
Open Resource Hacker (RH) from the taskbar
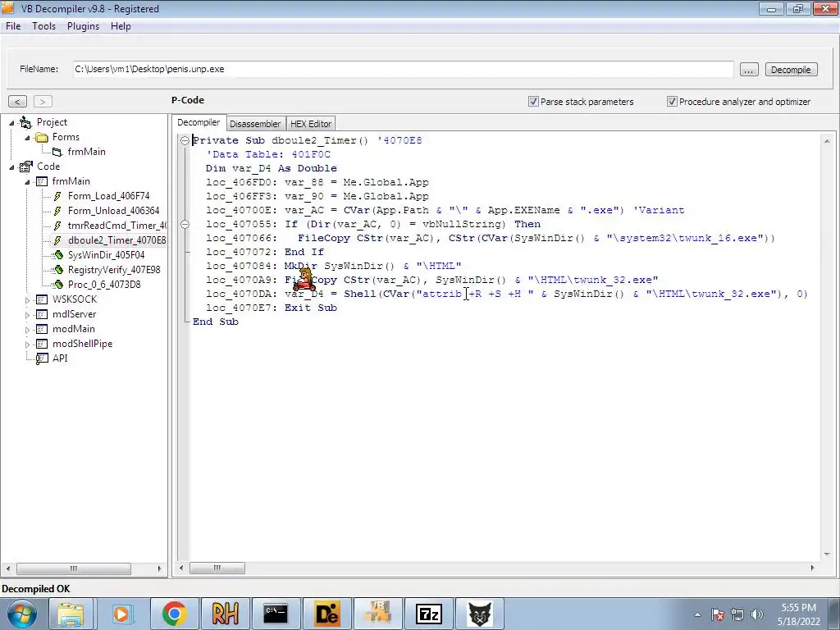click(x=225, y=614)
